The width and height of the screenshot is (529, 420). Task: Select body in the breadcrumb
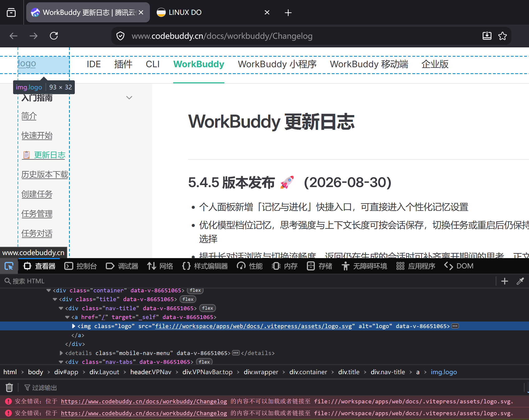[x=36, y=372]
